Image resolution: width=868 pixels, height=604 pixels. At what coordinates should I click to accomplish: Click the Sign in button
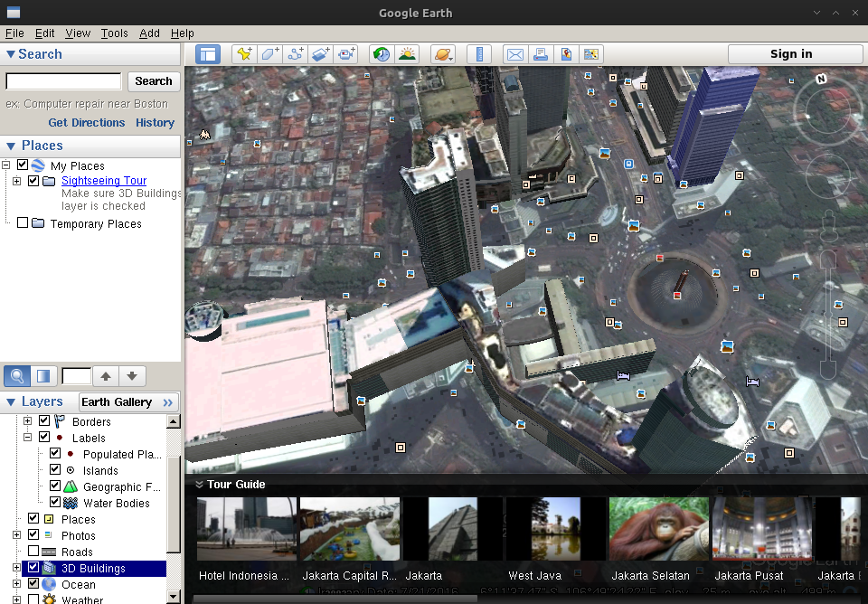[x=790, y=54]
